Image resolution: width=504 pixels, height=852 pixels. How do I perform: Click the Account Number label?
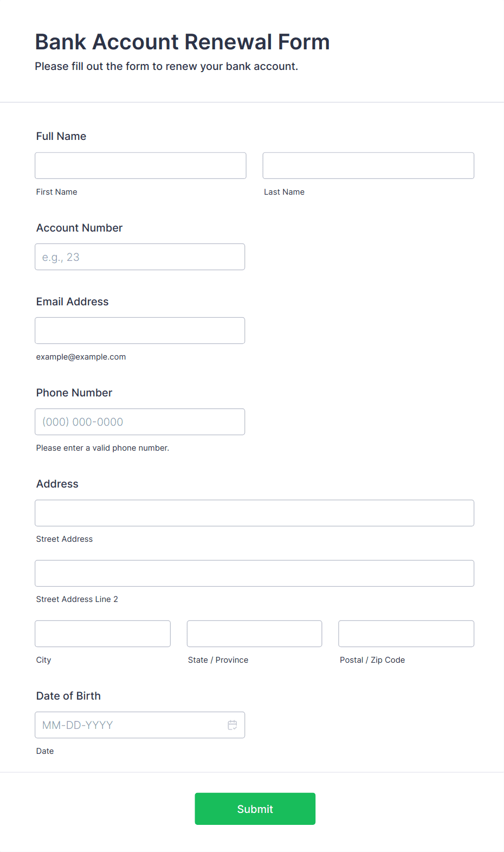click(79, 228)
